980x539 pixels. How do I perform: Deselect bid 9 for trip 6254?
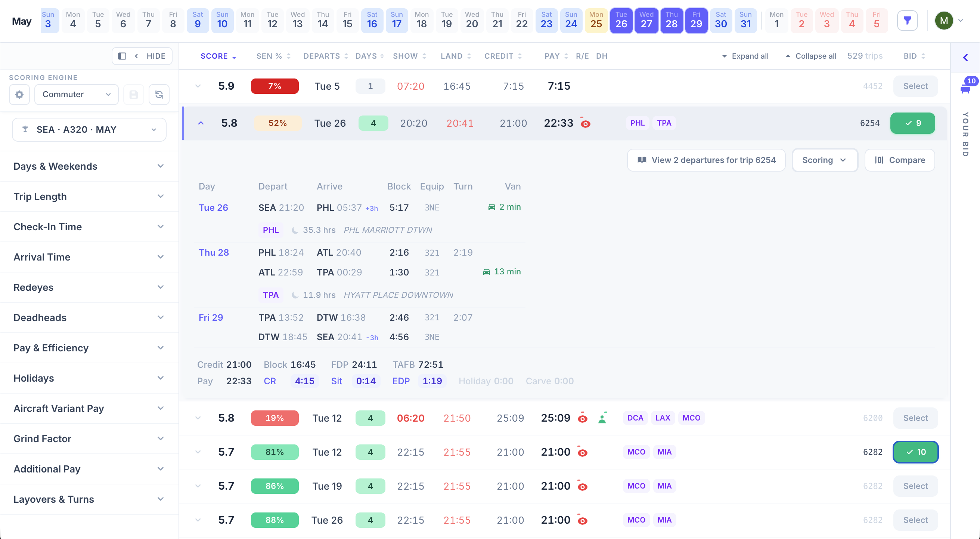click(912, 123)
